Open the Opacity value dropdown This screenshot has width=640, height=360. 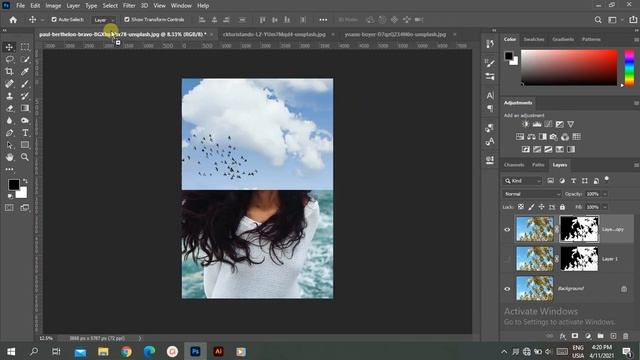coord(605,194)
